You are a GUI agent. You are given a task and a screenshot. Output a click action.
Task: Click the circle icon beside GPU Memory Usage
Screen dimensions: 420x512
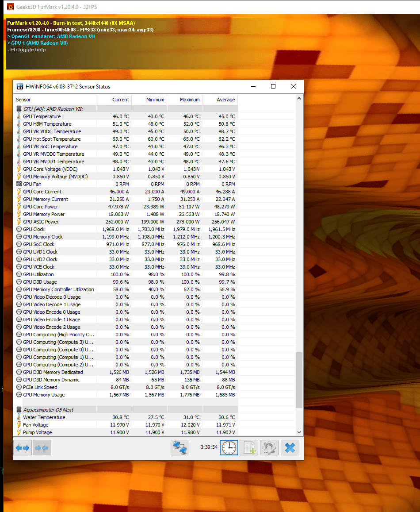point(19,394)
